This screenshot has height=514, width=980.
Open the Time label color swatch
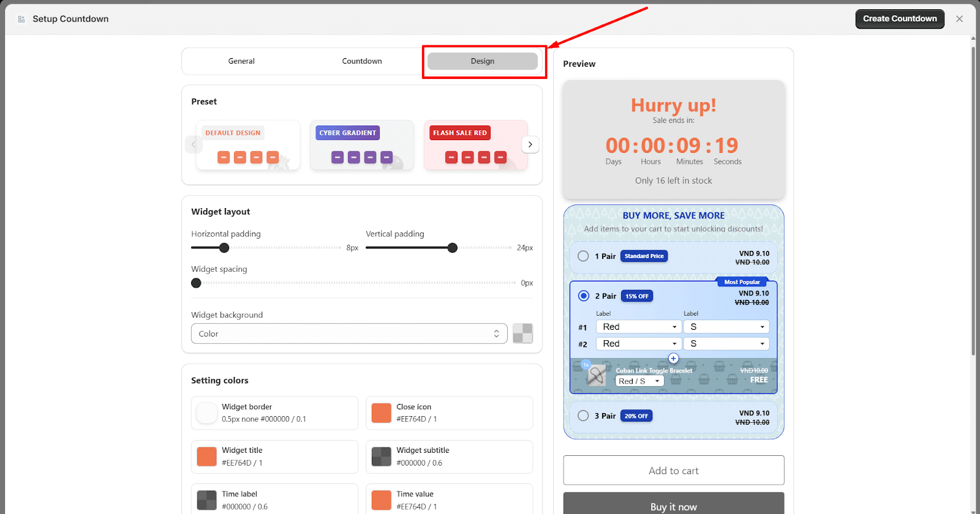pyautogui.click(x=206, y=500)
